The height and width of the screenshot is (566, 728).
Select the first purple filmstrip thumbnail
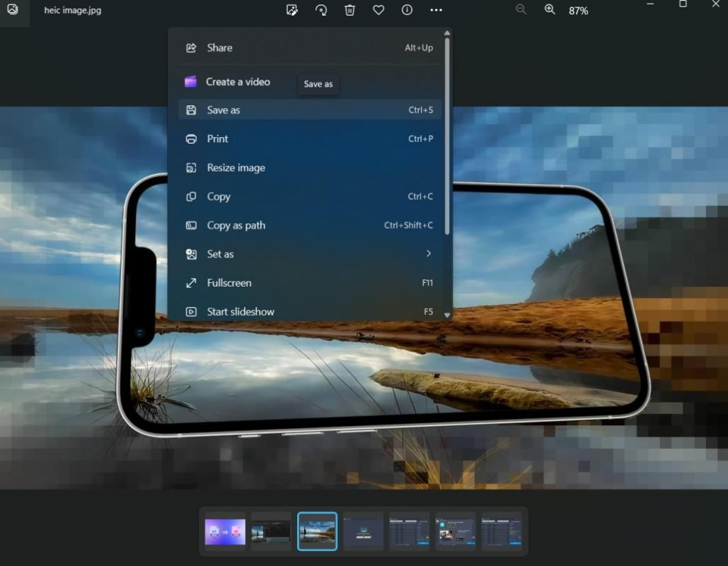(x=225, y=531)
